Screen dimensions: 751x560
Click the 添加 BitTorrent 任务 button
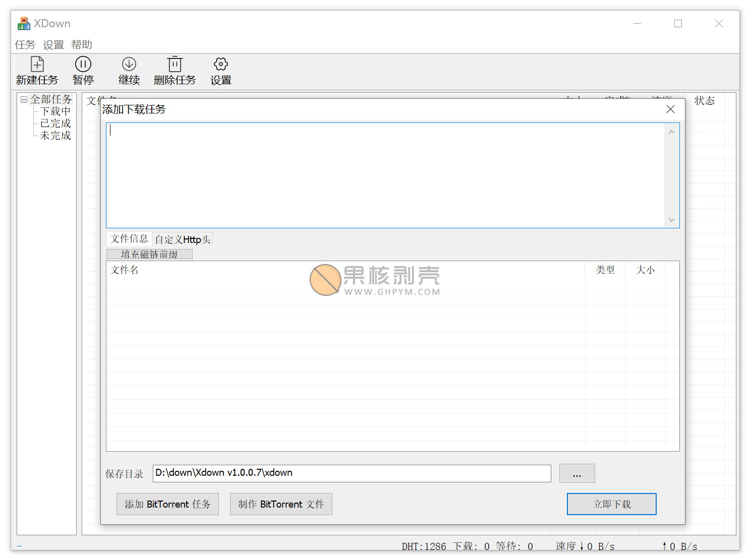167,504
